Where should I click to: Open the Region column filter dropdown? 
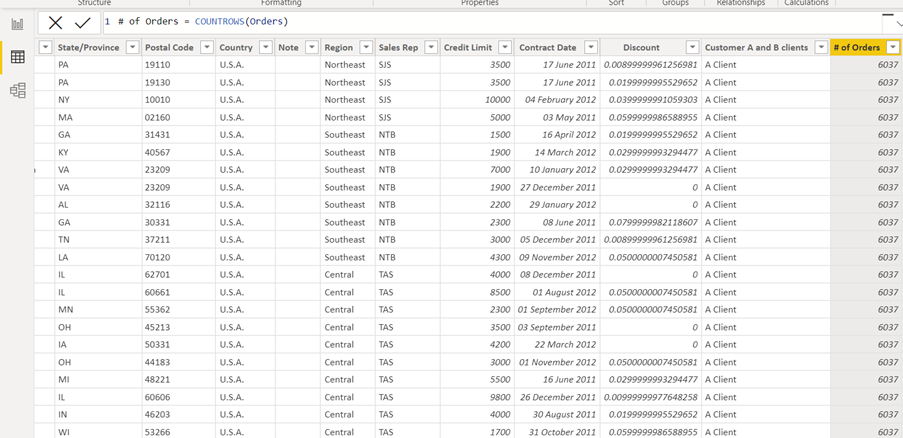coord(366,47)
